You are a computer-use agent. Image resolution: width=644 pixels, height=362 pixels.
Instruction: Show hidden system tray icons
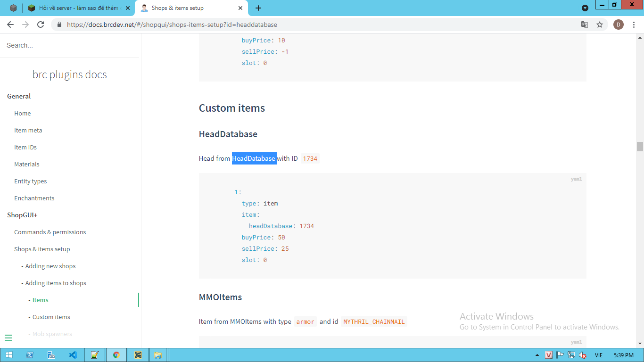pyautogui.click(x=537, y=355)
